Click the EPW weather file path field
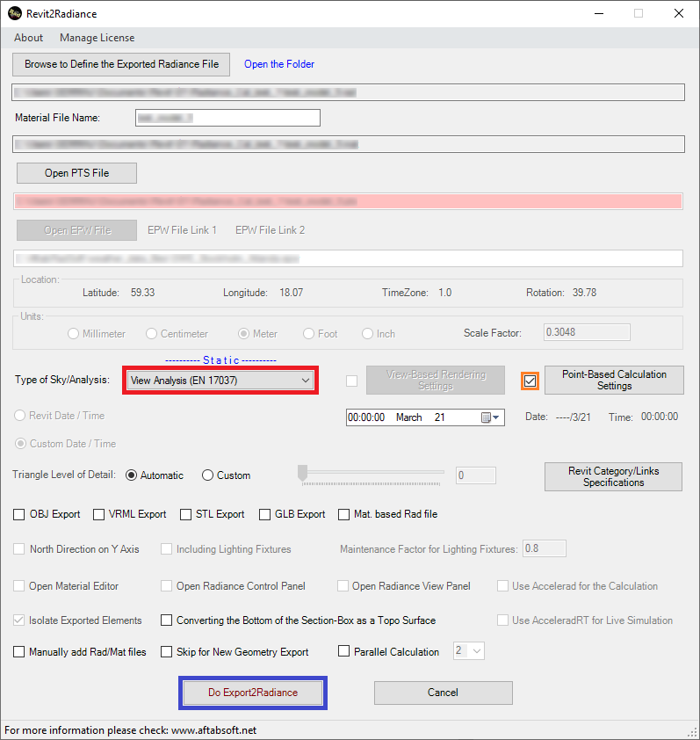The image size is (700, 740). click(348, 258)
